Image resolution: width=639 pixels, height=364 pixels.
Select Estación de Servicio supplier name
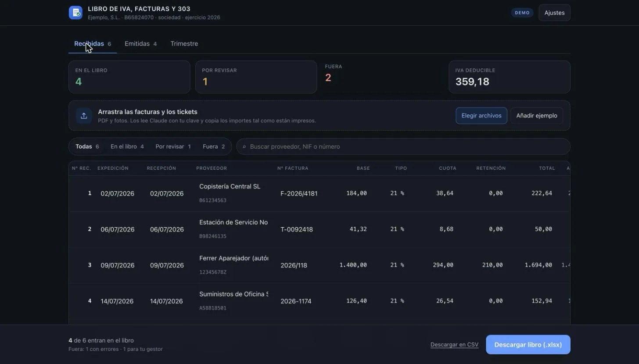[x=233, y=222]
